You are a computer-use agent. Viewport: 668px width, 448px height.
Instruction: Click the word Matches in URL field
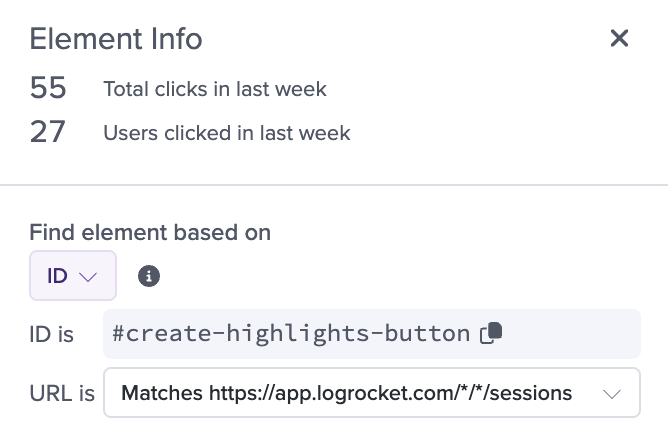(x=162, y=393)
